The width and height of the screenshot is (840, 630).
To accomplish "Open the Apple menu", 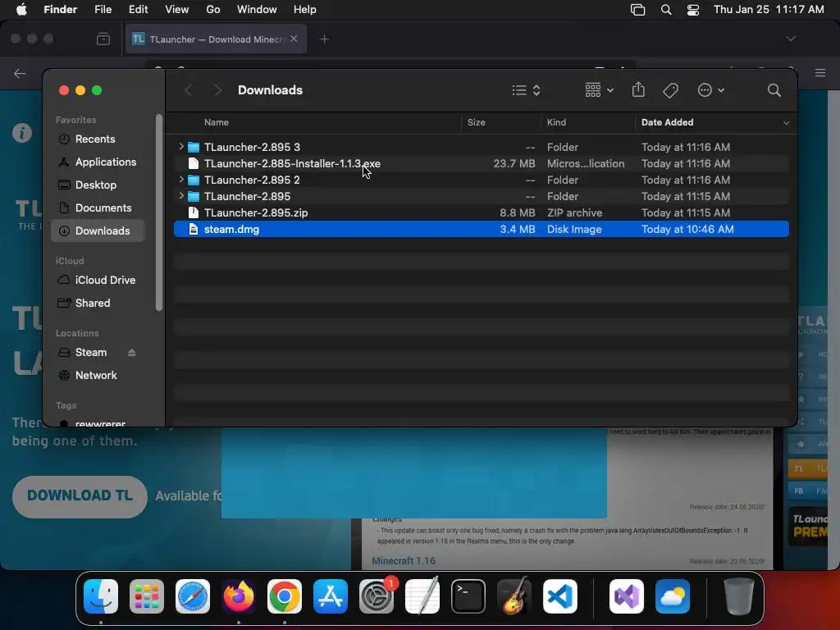I will coord(21,10).
